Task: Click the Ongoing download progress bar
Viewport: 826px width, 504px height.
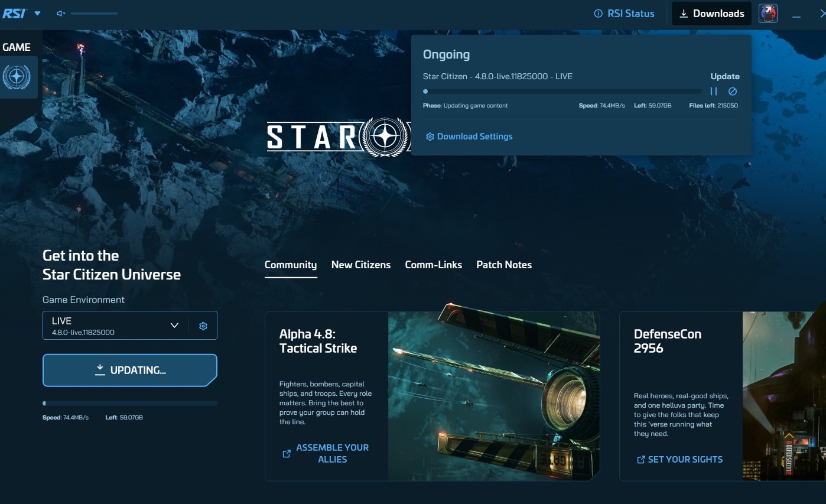Action: click(x=562, y=92)
